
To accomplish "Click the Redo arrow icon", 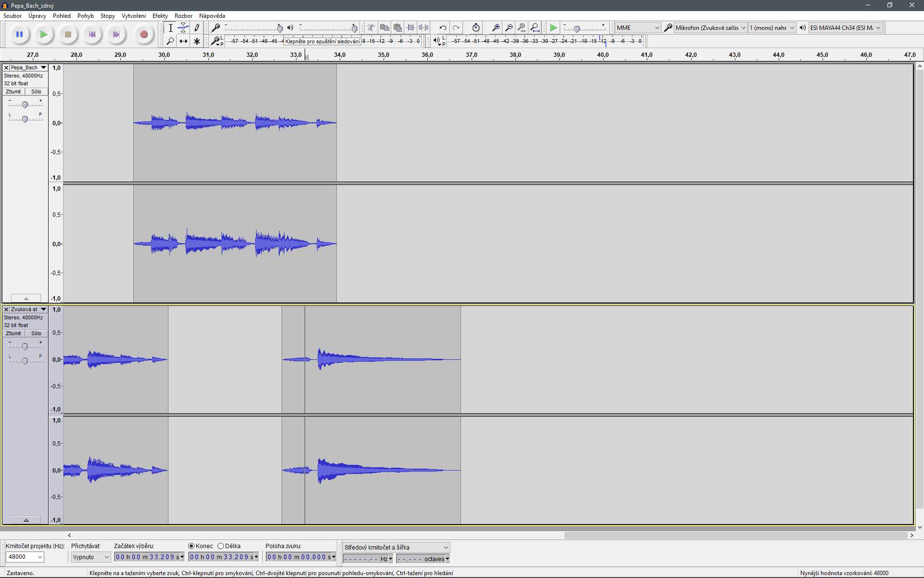I will pyautogui.click(x=456, y=27).
